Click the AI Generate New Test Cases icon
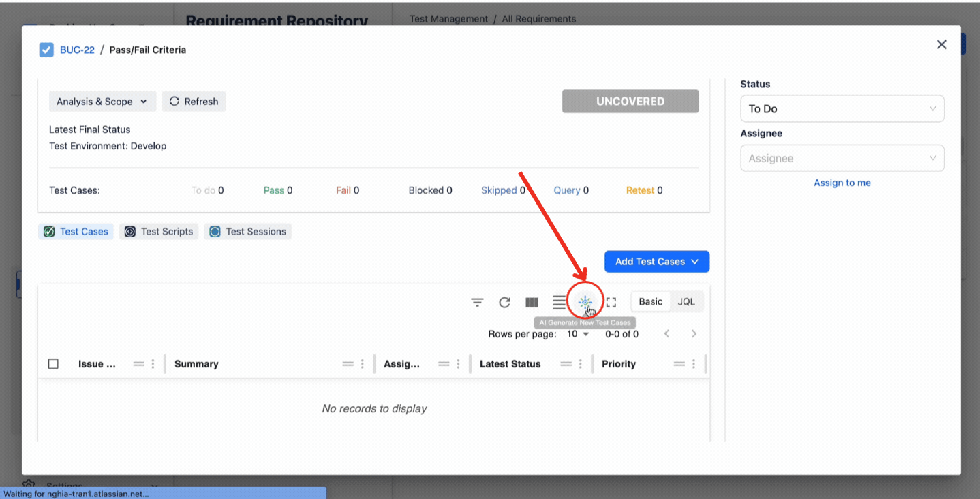The image size is (980, 499). (585, 302)
